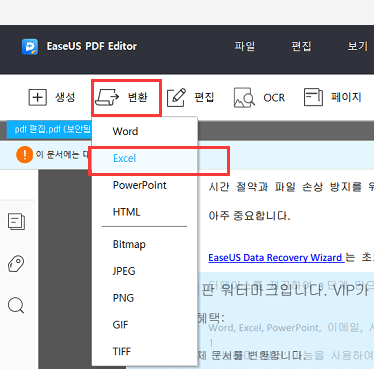Viewport: 374px width, 369px height.
Task: Click the EaseUS PDF Editor title text
Action: [92, 46]
